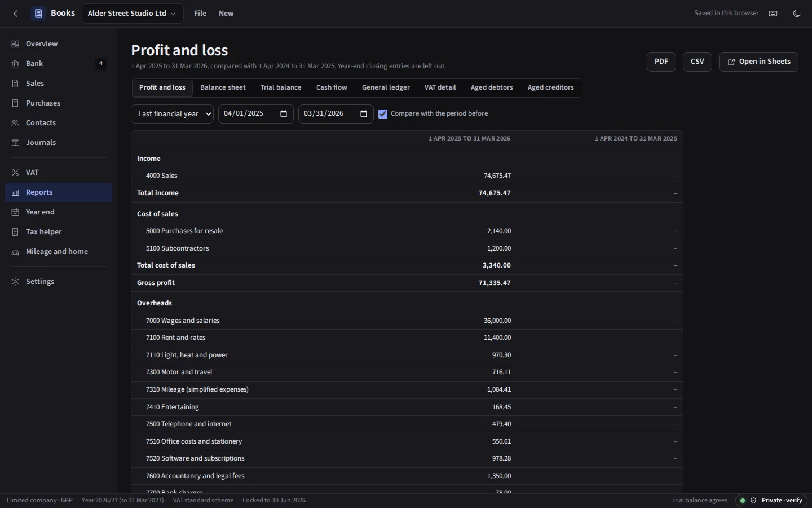Viewport: 812px width, 508px height.
Task: Switch to the Balance sheet tab
Action: tap(223, 88)
